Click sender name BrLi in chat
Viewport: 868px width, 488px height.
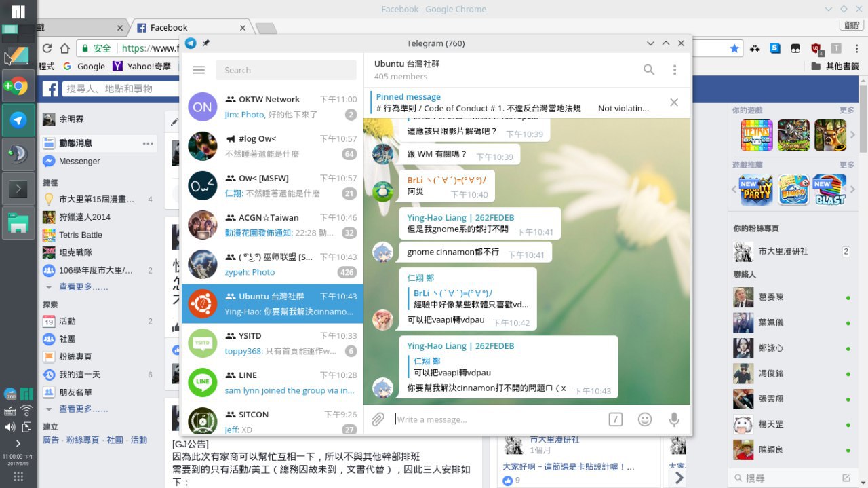click(446, 180)
